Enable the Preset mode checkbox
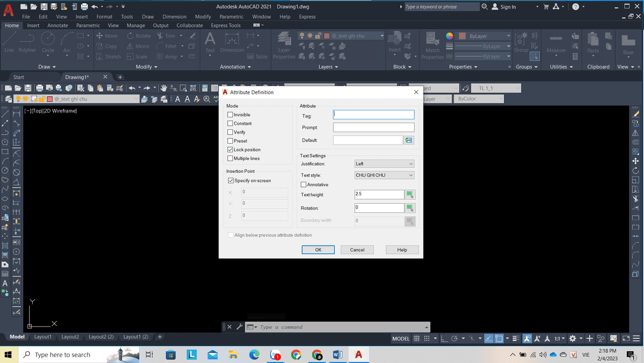The width and height of the screenshot is (644, 363). (230, 141)
